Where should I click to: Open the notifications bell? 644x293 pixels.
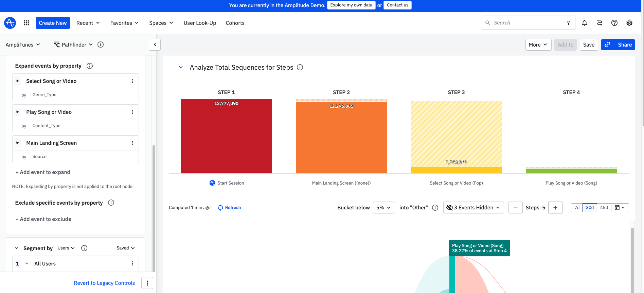click(585, 23)
